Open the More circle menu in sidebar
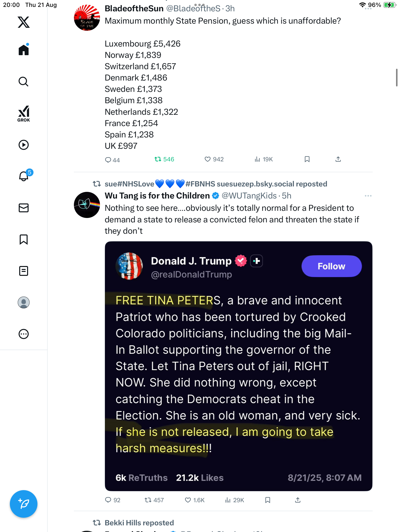The width and height of the screenshot is (399, 532). 24,334
